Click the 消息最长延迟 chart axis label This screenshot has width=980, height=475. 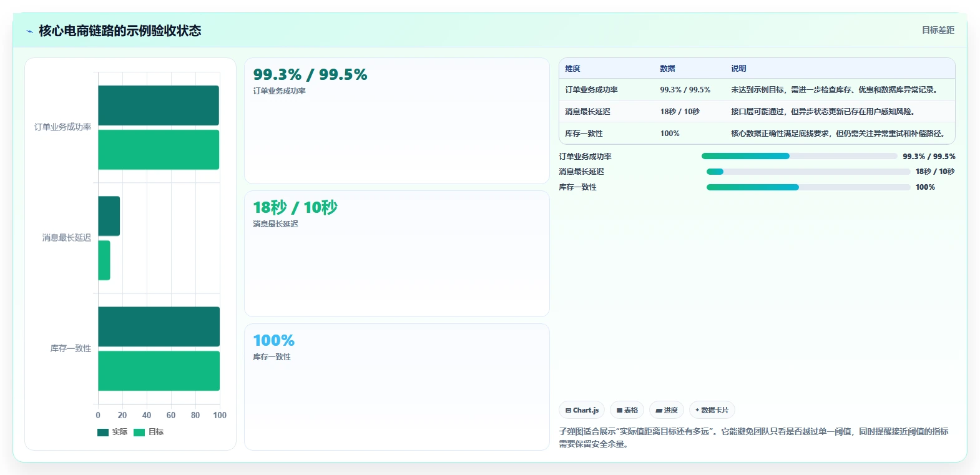pos(67,238)
